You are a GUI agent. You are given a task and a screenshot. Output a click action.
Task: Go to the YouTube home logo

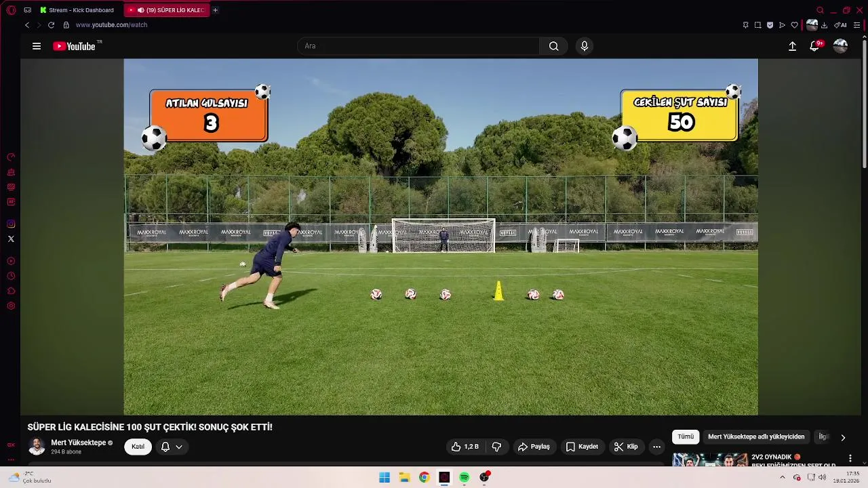(75, 46)
